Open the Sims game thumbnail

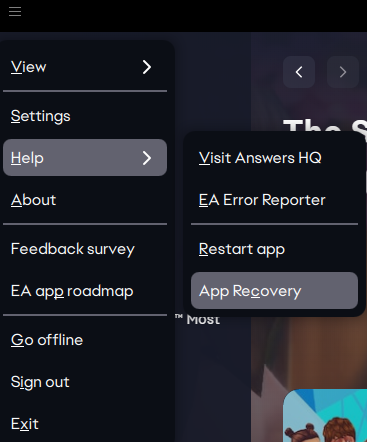click(325, 415)
